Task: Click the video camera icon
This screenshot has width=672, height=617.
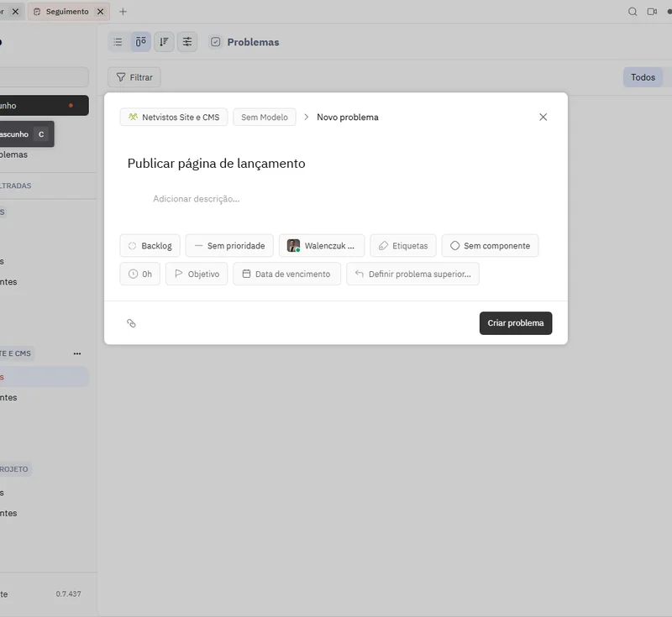Action: (652, 12)
